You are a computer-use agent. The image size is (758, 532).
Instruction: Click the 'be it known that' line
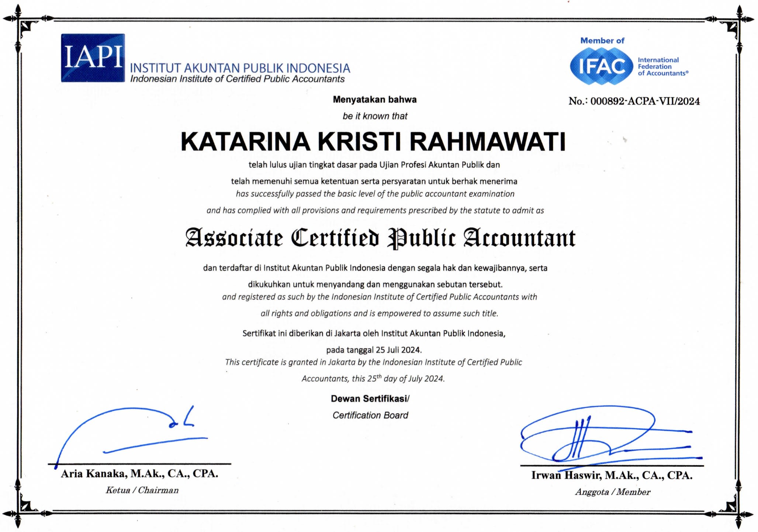coord(375,116)
